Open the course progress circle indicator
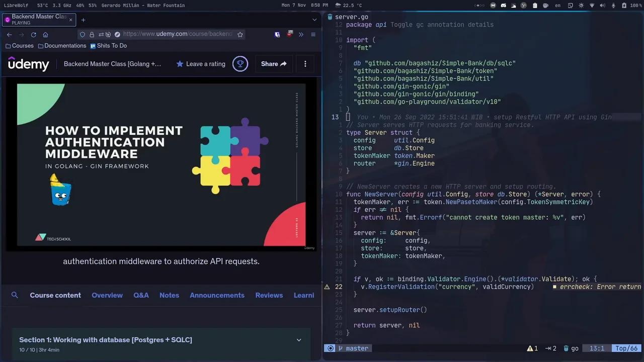 (x=240, y=64)
